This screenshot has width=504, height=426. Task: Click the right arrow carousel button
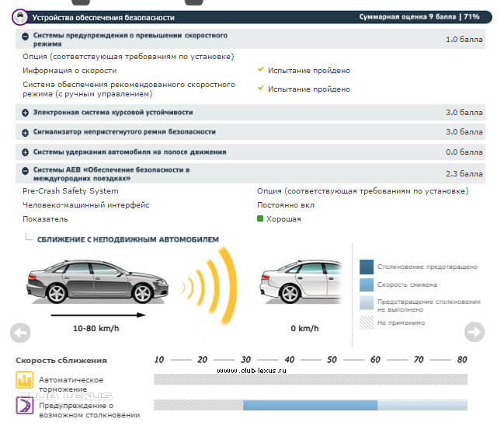[x=474, y=332]
